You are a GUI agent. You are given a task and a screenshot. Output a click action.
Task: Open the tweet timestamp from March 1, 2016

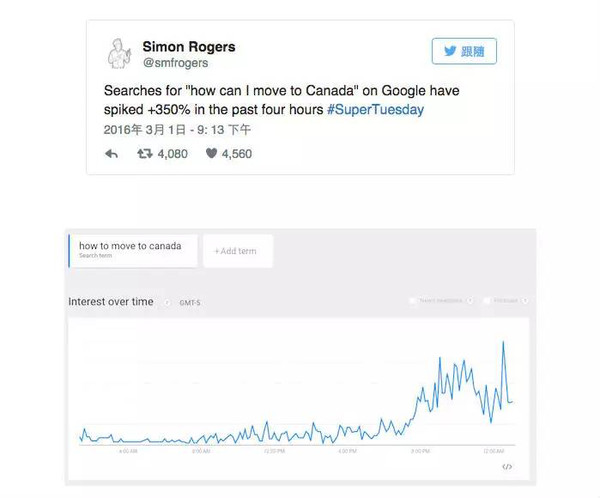coord(177,130)
